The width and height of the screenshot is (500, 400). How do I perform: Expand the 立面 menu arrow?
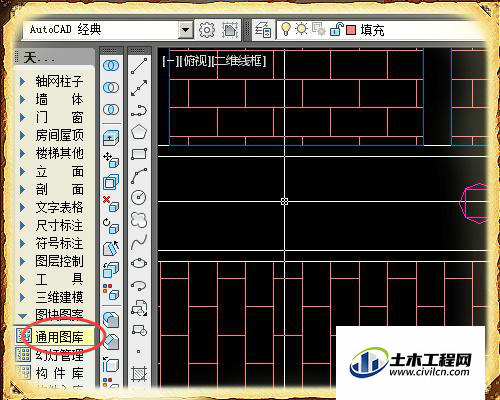pos(22,172)
